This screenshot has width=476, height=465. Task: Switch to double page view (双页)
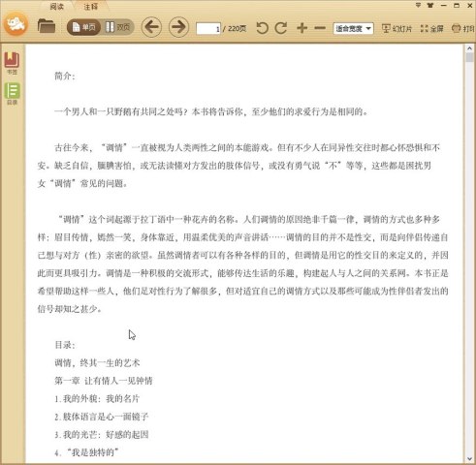pos(117,27)
